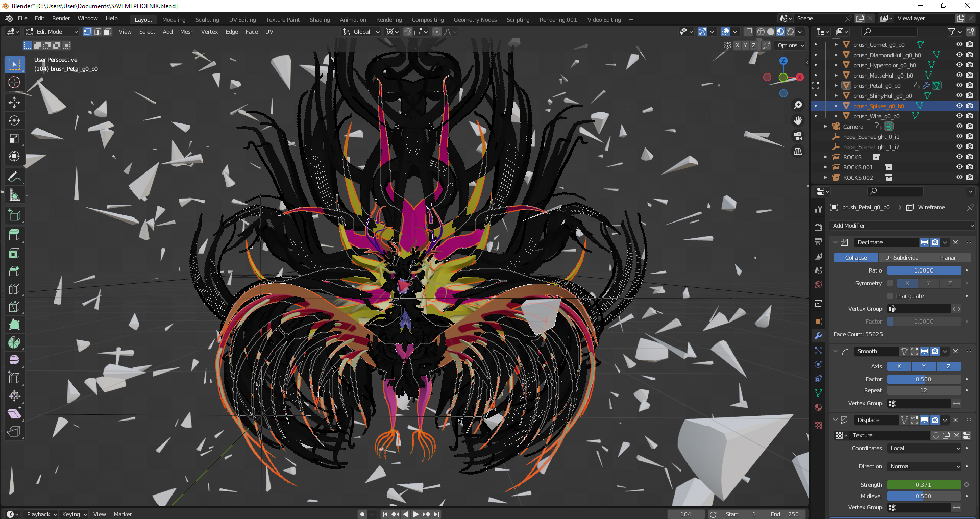Adjust the Strength slider in Displace modifier
This screenshot has width=980, height=519.
tap(923, 484)
